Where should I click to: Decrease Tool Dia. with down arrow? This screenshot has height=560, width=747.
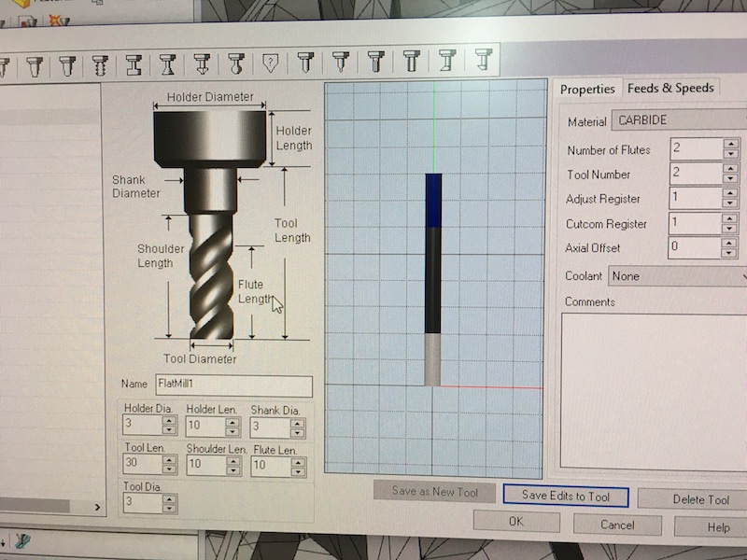pos(170,508)
